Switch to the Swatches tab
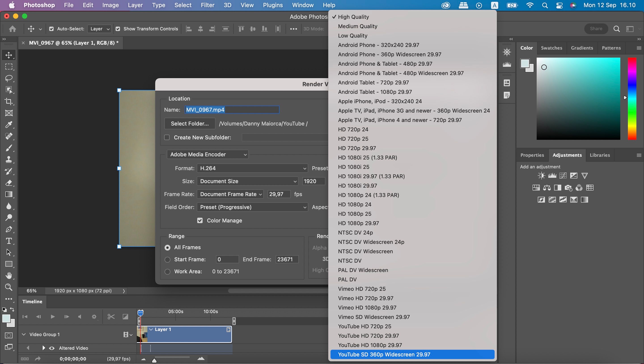Viewport: 644px width, 364px height. click(551, 48)
